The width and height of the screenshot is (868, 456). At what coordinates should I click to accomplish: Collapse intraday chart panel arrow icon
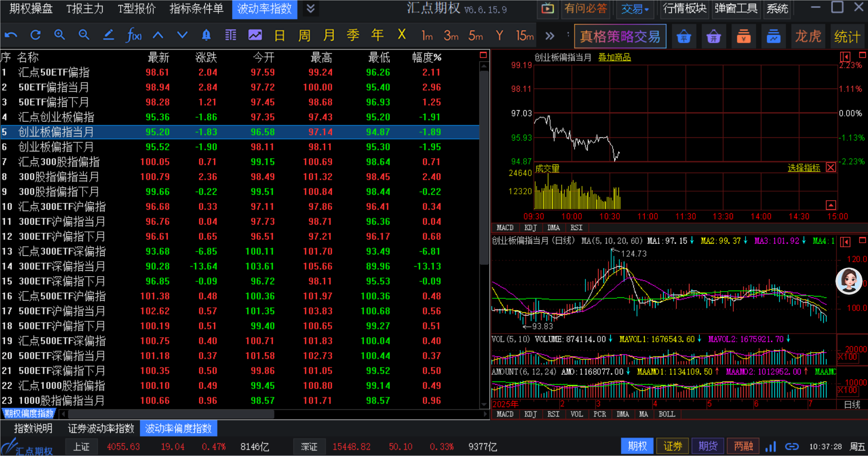click(x=845, y=57)
